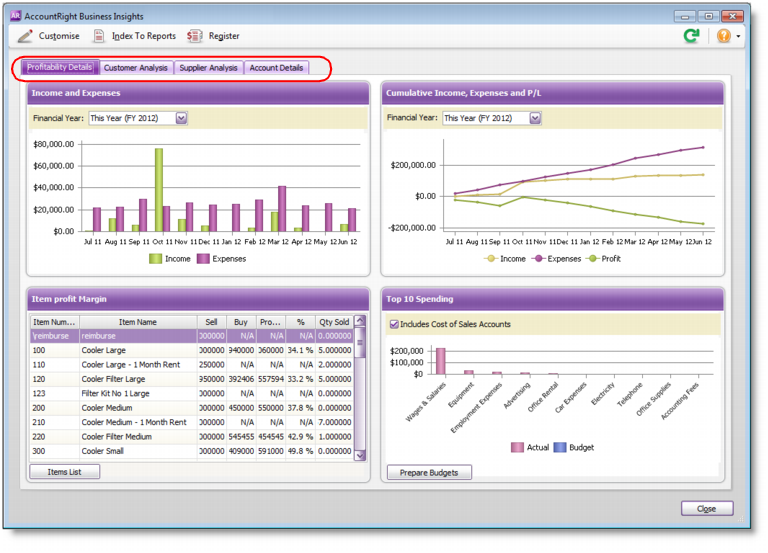The image size is (768, 553).
Task: Select the Cooler Medium item name
Action: pyautogui.click(x=107, y=408)
